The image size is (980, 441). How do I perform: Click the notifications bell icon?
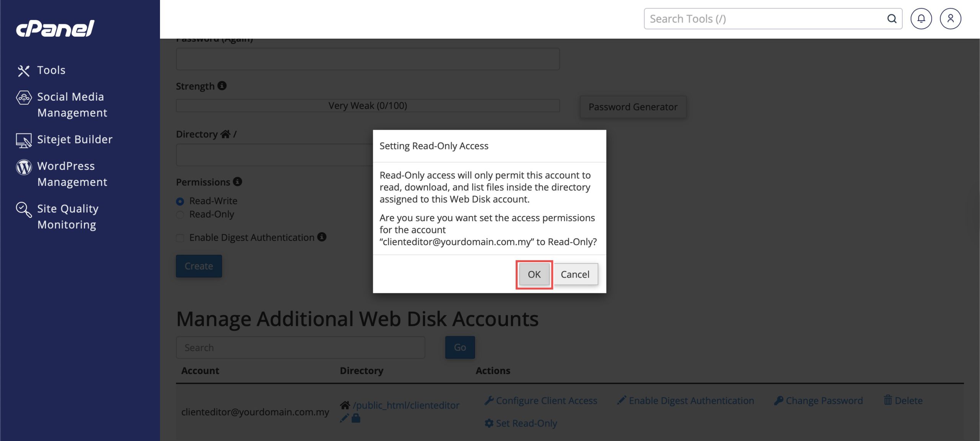coord(921,19)
